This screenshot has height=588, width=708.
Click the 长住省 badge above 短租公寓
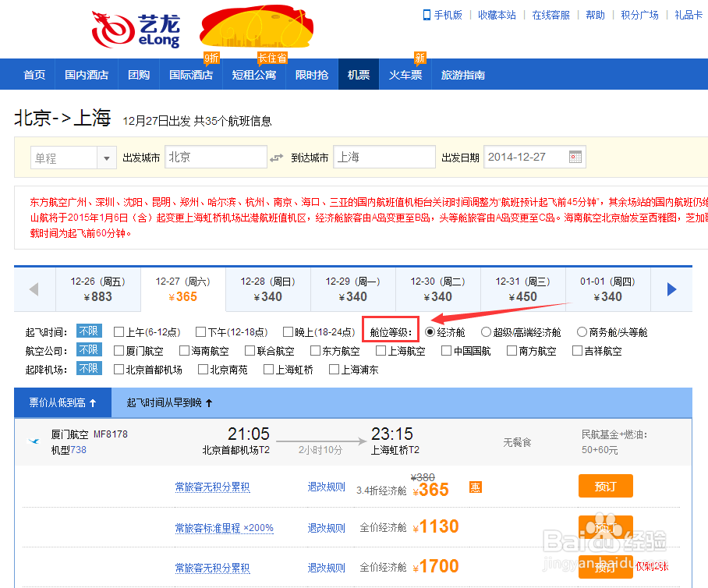[271, 57]
